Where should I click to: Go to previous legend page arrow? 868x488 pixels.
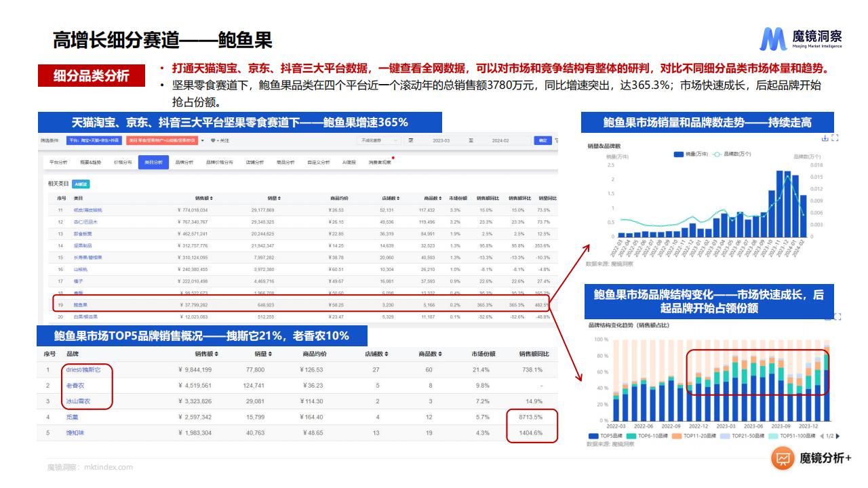[x=822, y=436]
